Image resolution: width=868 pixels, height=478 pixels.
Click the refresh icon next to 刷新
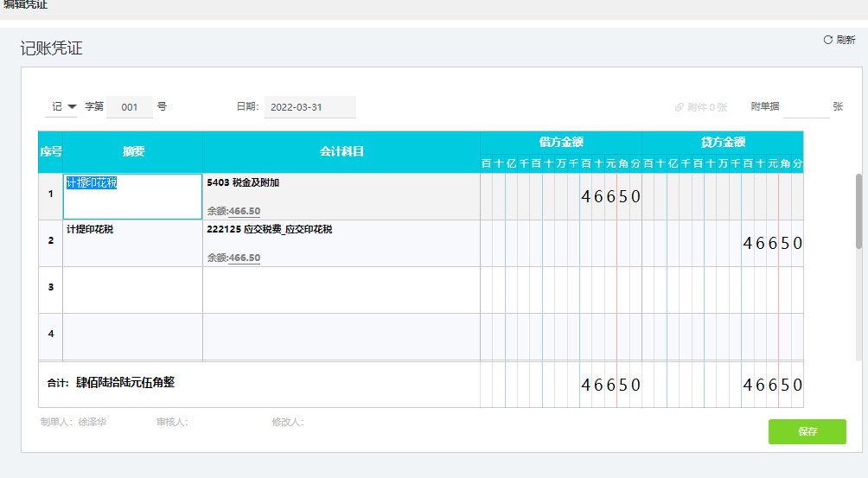point(827,40)
